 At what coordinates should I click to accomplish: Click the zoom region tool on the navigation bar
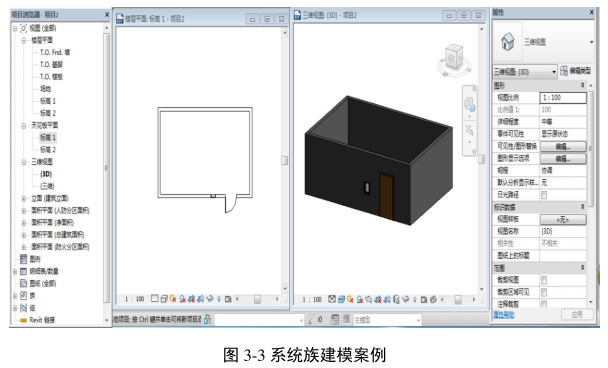(470, 130)
